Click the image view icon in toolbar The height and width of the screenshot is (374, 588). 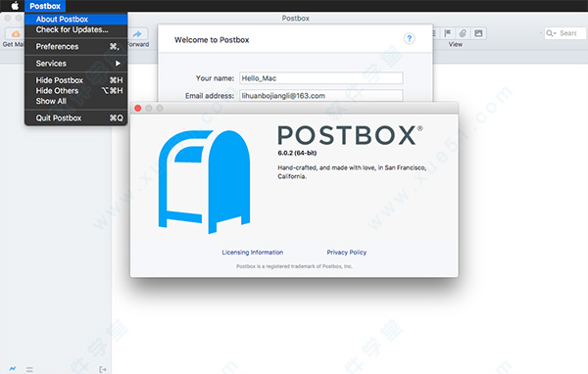pyautogui.click(x=478, y=33)
